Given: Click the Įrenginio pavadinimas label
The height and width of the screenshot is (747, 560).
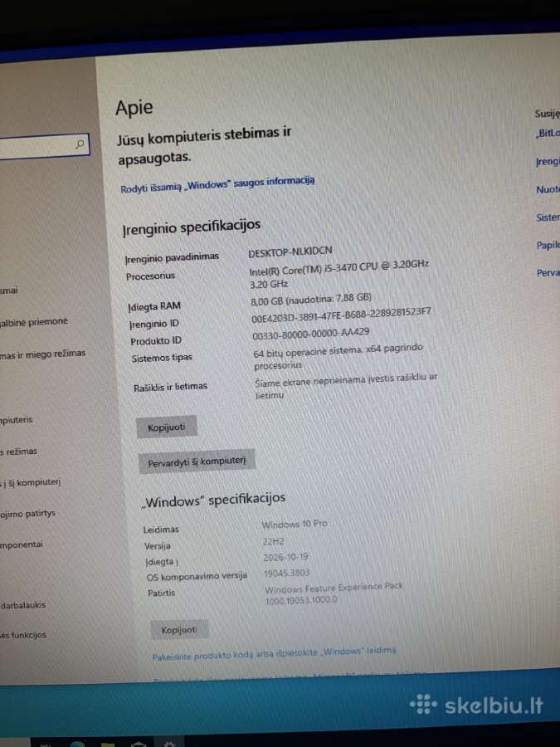Looking at the screenshot, I should (172, 258).
